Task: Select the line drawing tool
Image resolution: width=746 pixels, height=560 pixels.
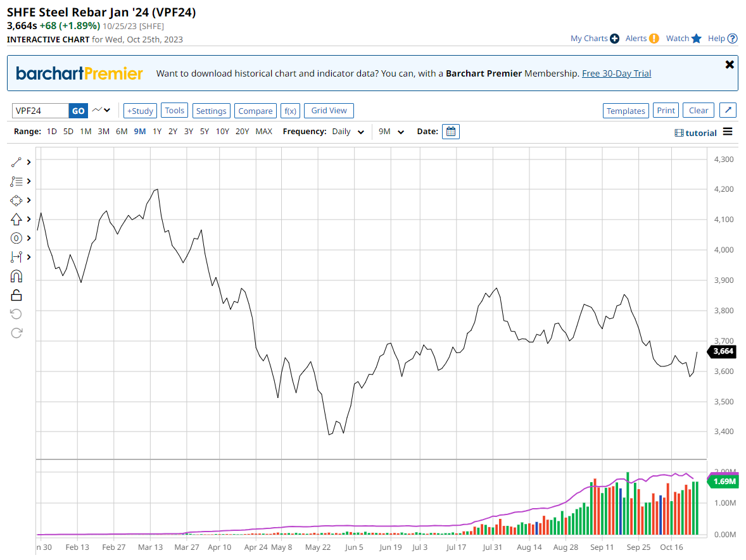Action: point(16,162)
